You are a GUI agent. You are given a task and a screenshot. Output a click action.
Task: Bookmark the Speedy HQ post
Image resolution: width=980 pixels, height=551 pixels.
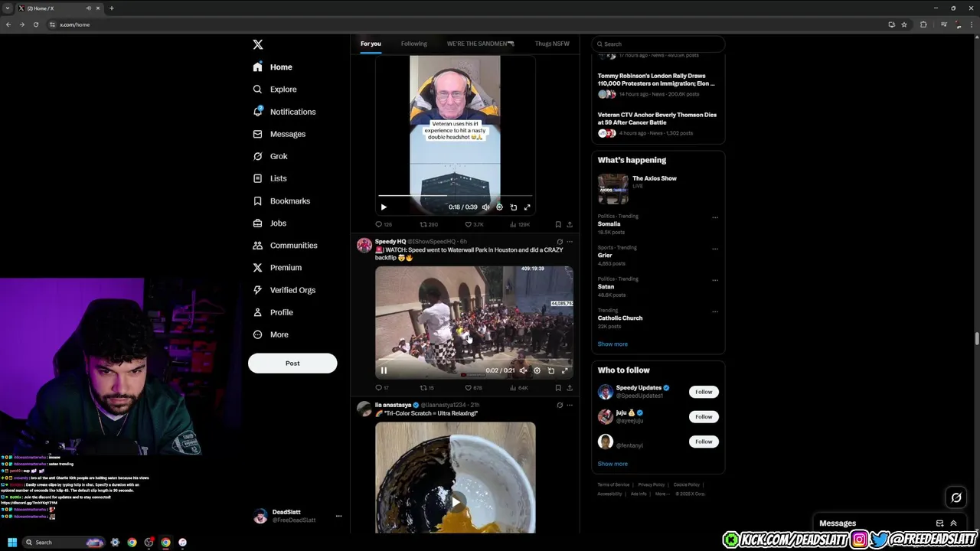558,388
